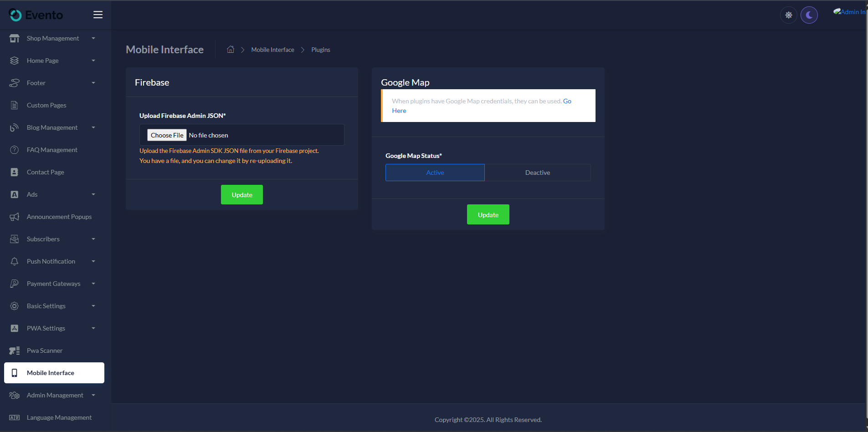Select the Home Page sidebar icon

(x=14, y=60)
